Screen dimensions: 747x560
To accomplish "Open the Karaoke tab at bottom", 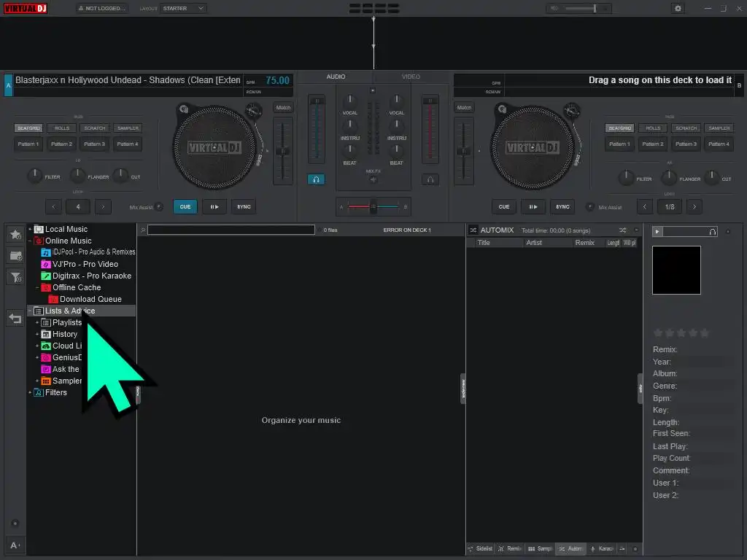I will point(601,548).
